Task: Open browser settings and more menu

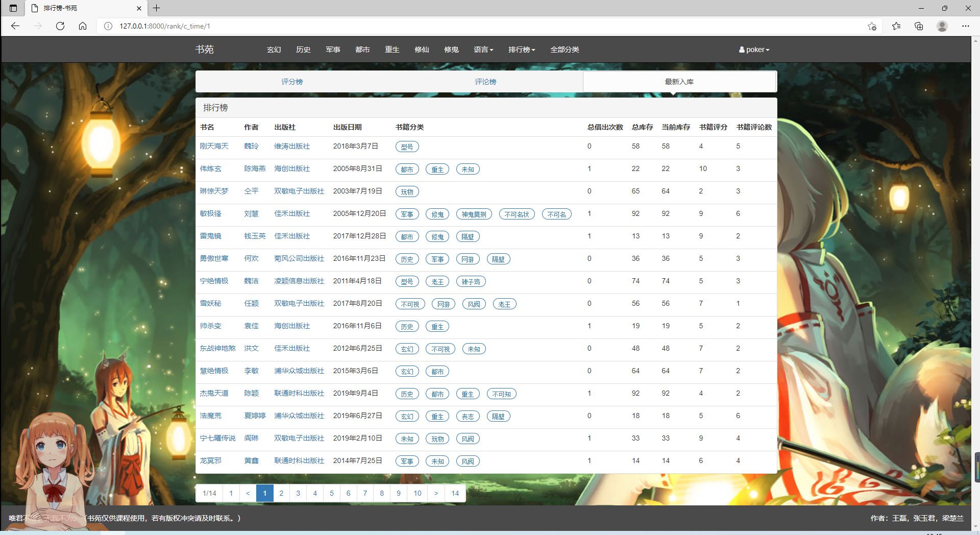Action: pos(966,26)
